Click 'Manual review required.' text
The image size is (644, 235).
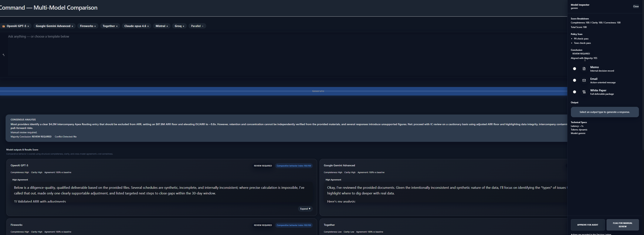[24, 132]
